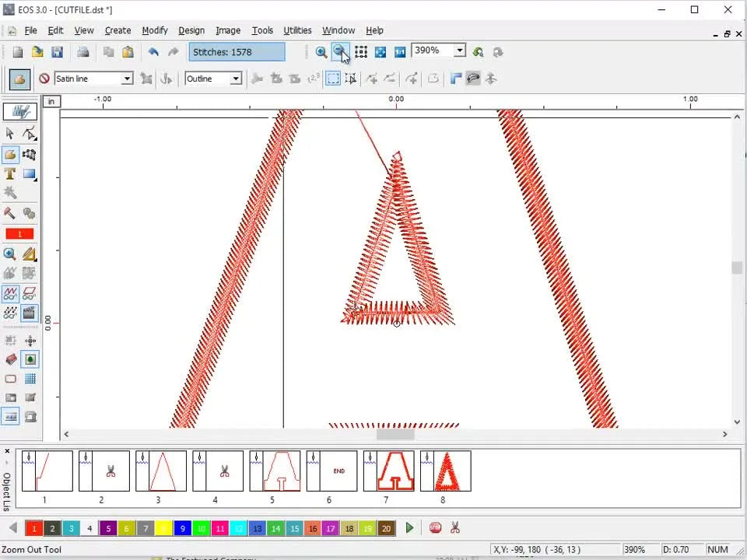This screenshot has width=747, height=560.
Task: Select color swatch number 11 in the palette
Action: pos(220,528)
